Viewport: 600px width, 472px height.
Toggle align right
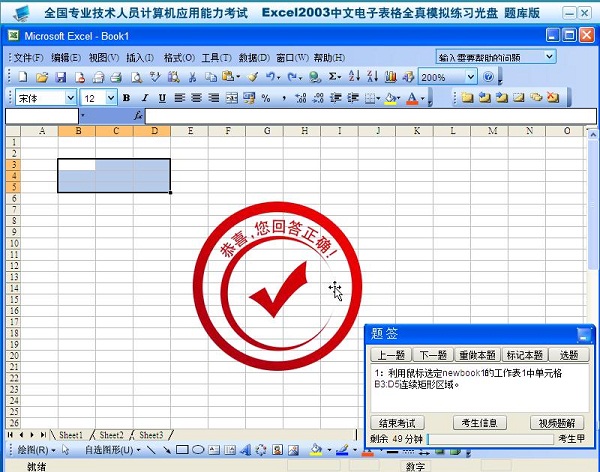point(214,98)
